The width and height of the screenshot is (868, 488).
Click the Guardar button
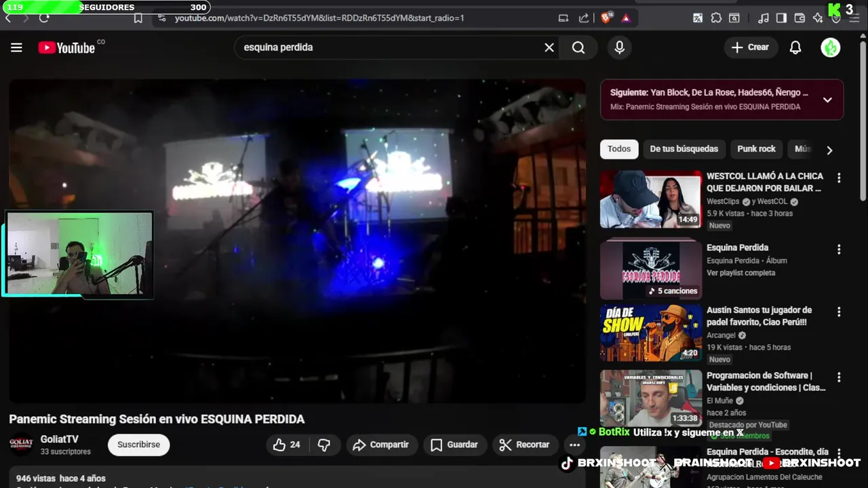tap(454, 445)
